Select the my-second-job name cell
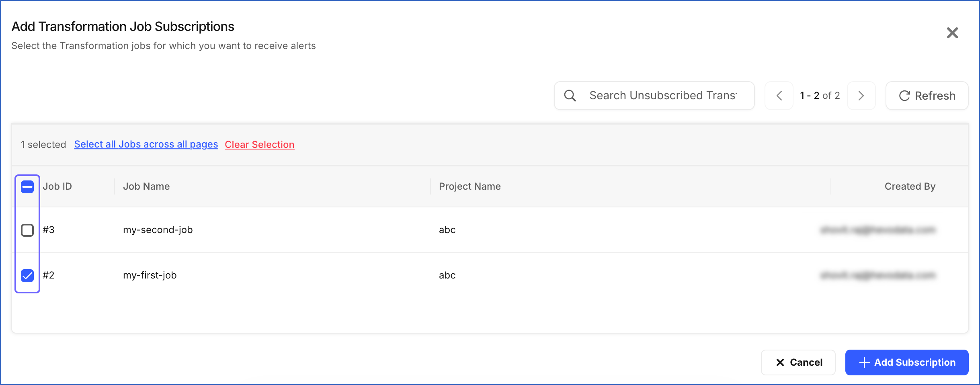The width and height of the screenshot is (980, 385). [x=158, y=230]
